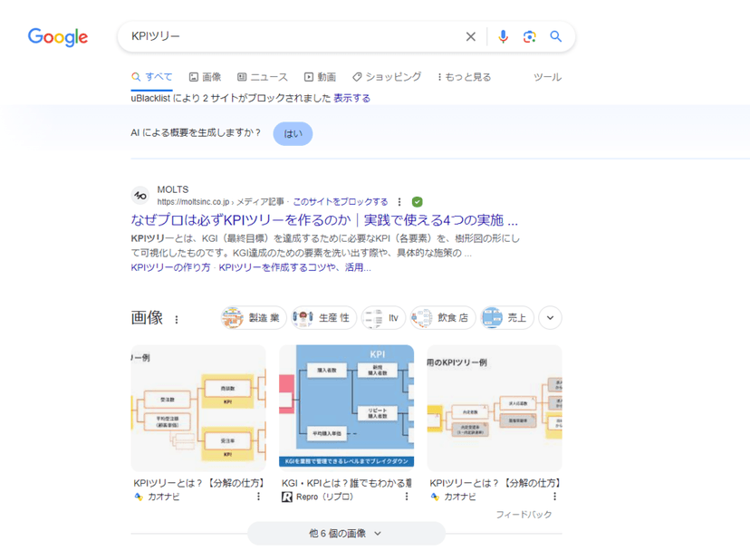Open the もっと見る menu
Viewport: 750px width, 560px height.
[465, 77]
